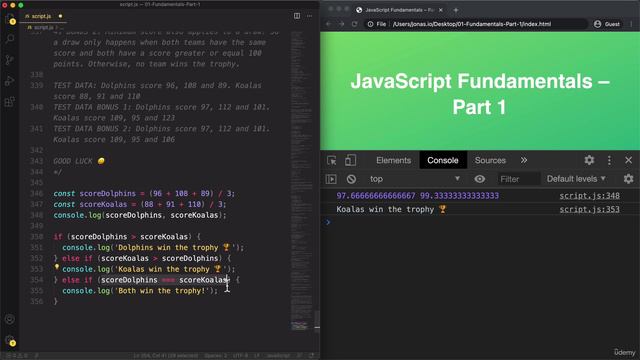
Task: Switch to the Elements tab
Action: 393,160
